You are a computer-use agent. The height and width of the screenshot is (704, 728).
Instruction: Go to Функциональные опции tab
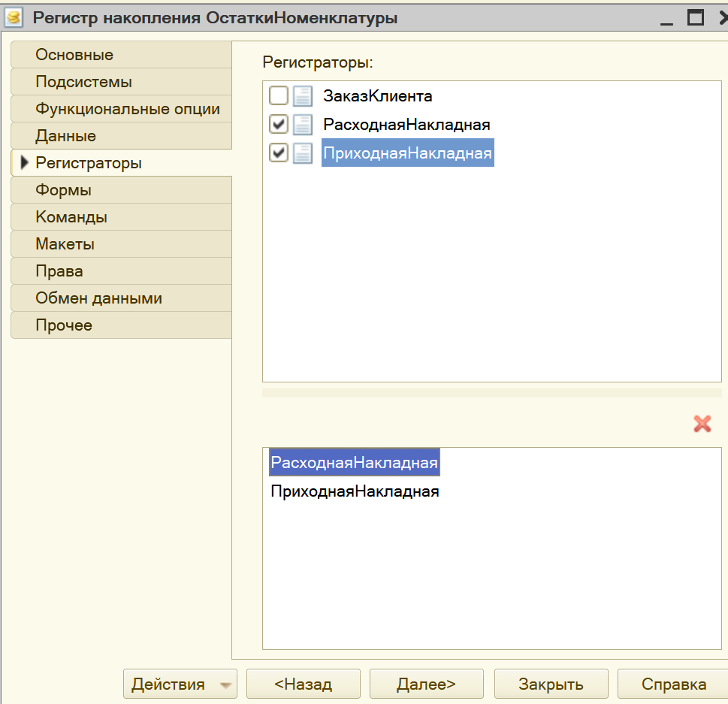[x=121, y=109]
